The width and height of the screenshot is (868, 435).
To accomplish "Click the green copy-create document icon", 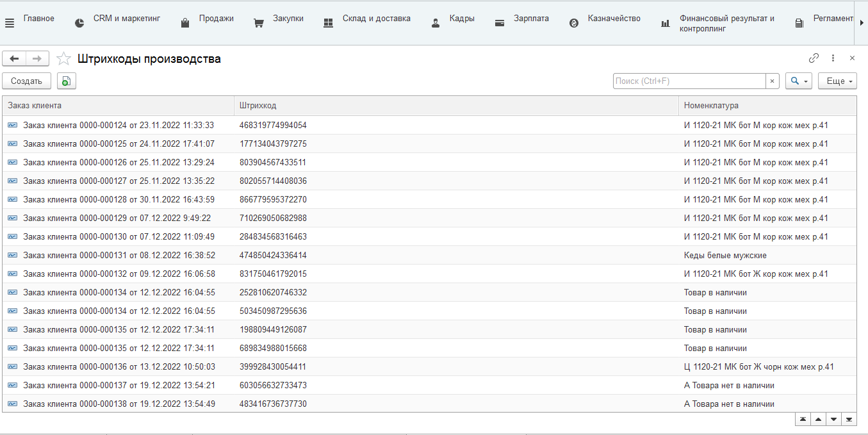I will point(66,81).
